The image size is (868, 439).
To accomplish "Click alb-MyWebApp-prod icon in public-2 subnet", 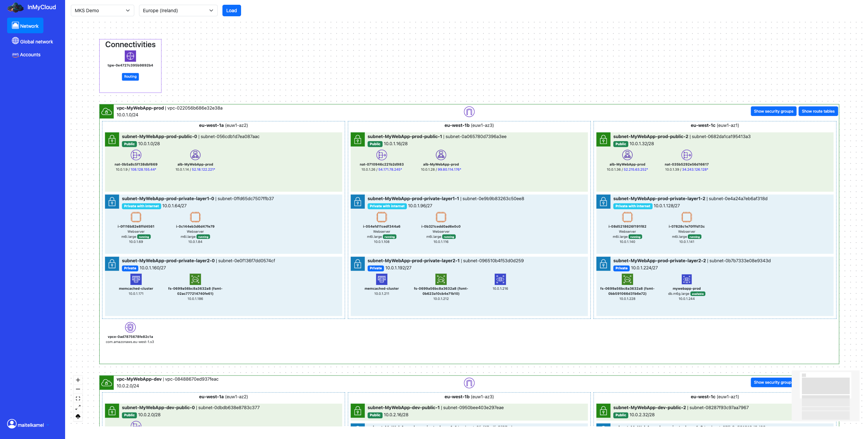I will [627, 155].
